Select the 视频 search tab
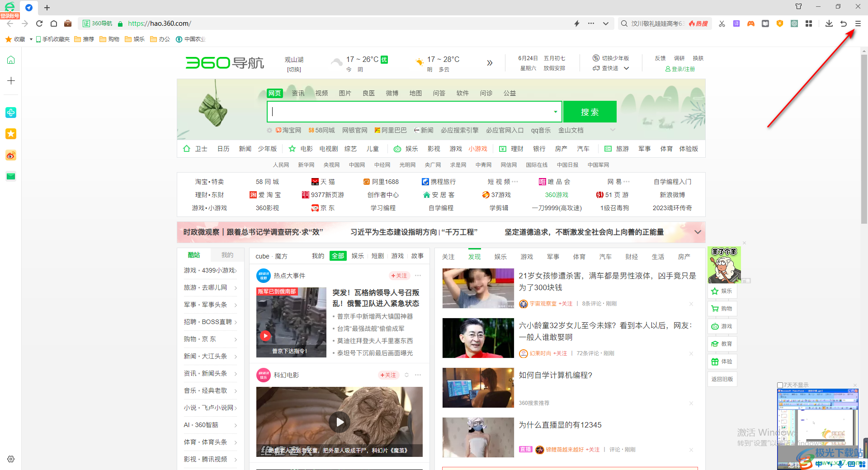This screenshot has width=868, height=470. (x=321, y=93)
